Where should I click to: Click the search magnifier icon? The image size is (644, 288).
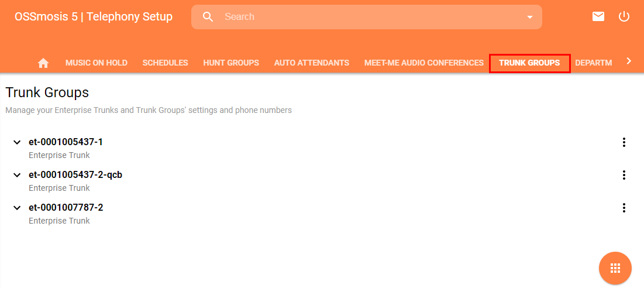tap(208, 17)
